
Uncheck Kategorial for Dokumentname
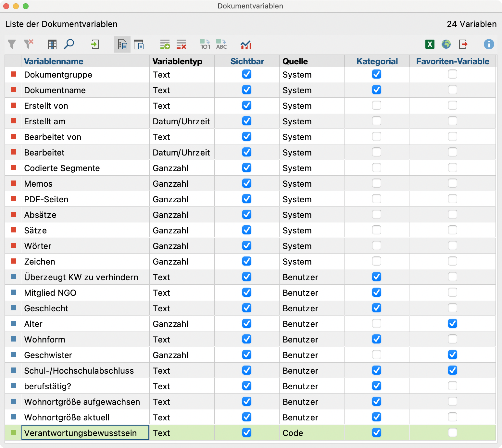(x=377, y=90)
